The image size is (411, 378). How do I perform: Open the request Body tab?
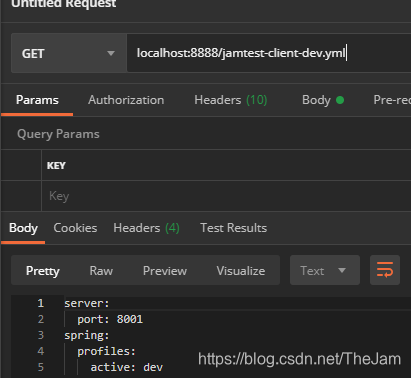(323, 100)
